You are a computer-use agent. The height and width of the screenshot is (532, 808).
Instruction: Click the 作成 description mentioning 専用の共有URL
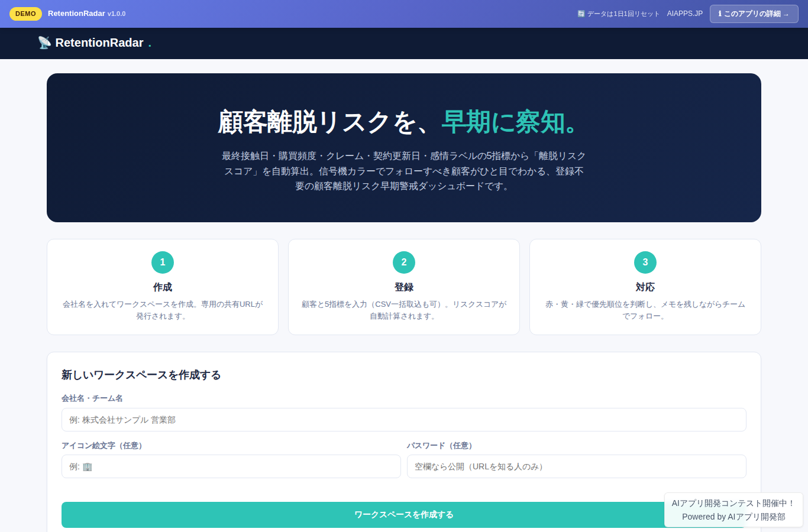[163, 310]
